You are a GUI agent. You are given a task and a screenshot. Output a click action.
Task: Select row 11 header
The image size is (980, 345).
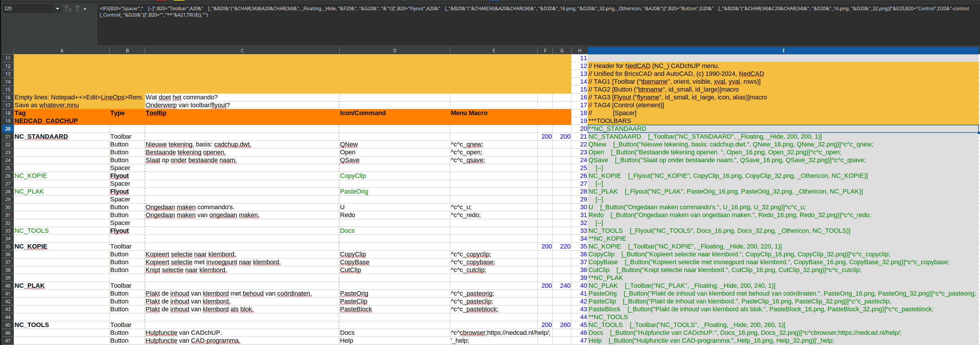point(8,58)
